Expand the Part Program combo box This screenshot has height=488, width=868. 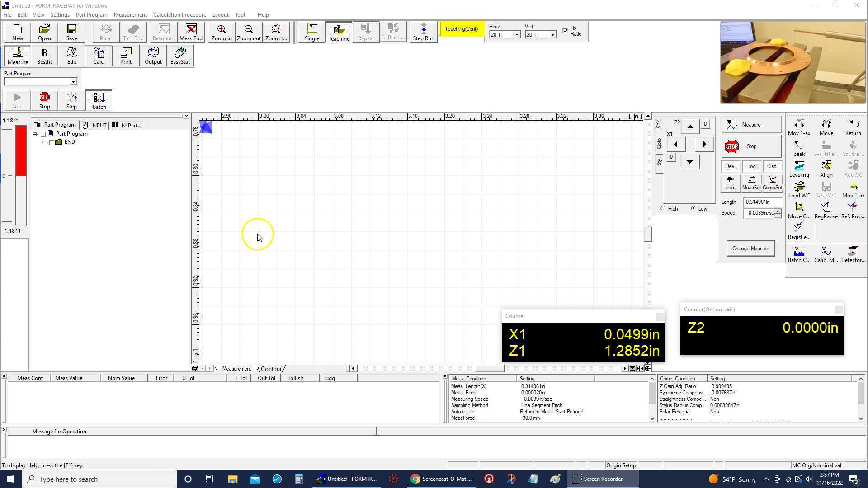[73, 82]
